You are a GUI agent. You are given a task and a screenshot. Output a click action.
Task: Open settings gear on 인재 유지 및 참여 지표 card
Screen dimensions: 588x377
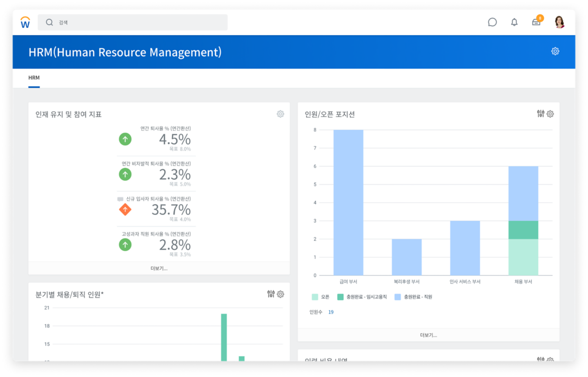tap(280, 114)
